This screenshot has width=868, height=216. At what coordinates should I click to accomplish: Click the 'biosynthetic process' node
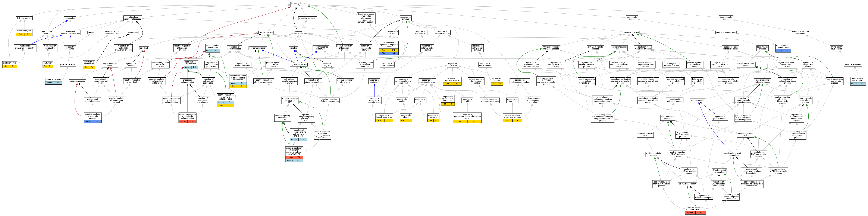coord(762,48)
